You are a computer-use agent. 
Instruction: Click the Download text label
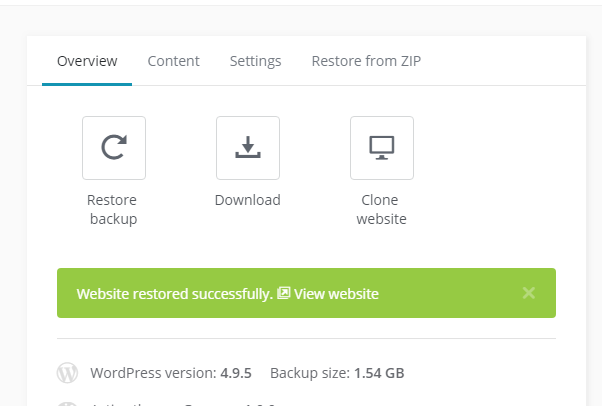(248, 200)
